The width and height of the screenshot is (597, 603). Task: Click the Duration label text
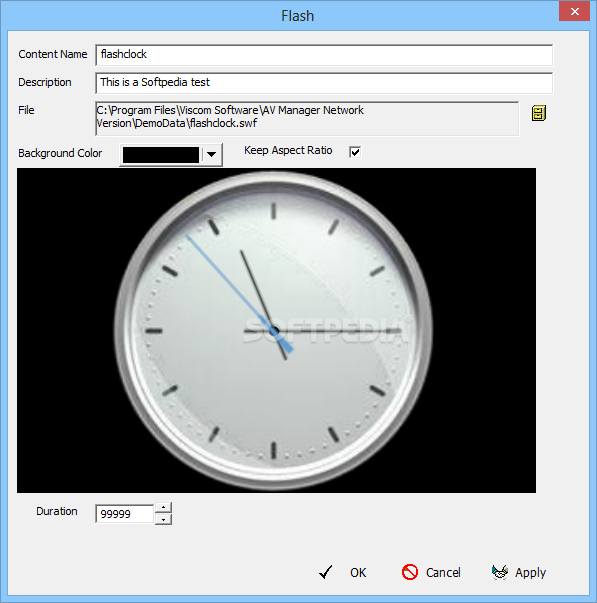coord(57,511)
